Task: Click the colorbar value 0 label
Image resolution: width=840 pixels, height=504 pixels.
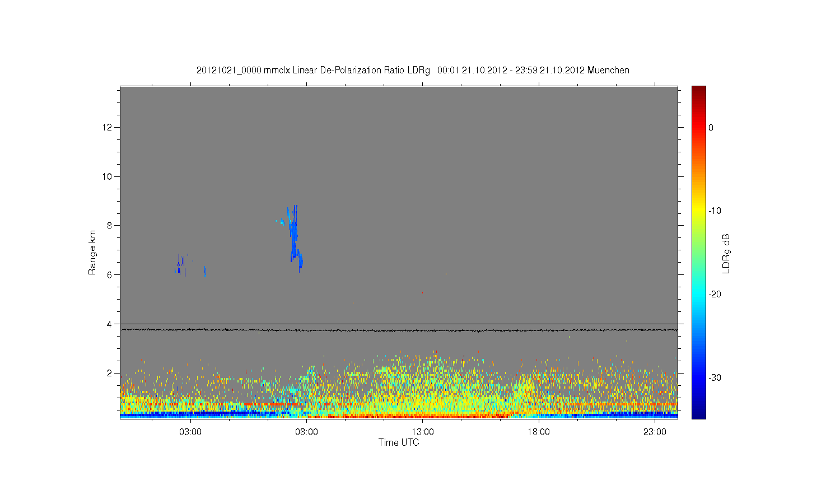Action: point(711,128)
